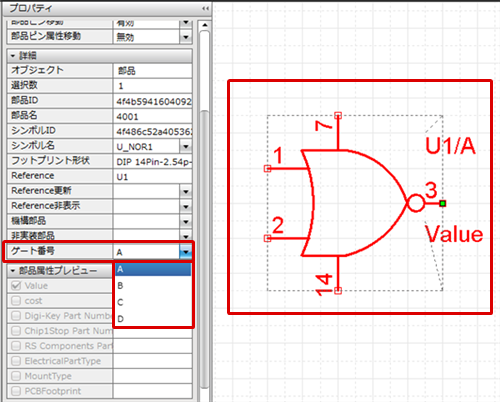Click the U1/A reference label
The image size is (500, 402).
pyautogui.click(x=450, y=146)
